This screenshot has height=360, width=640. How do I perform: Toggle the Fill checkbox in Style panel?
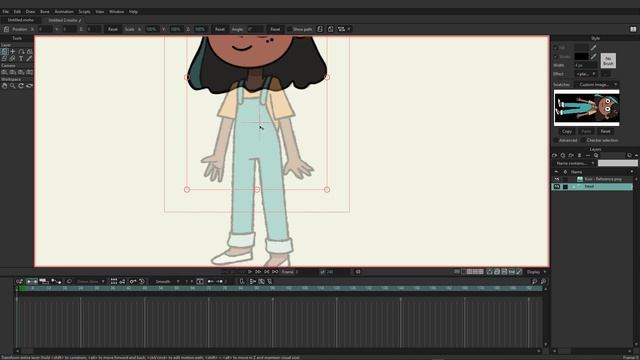[x=556, y=48]
